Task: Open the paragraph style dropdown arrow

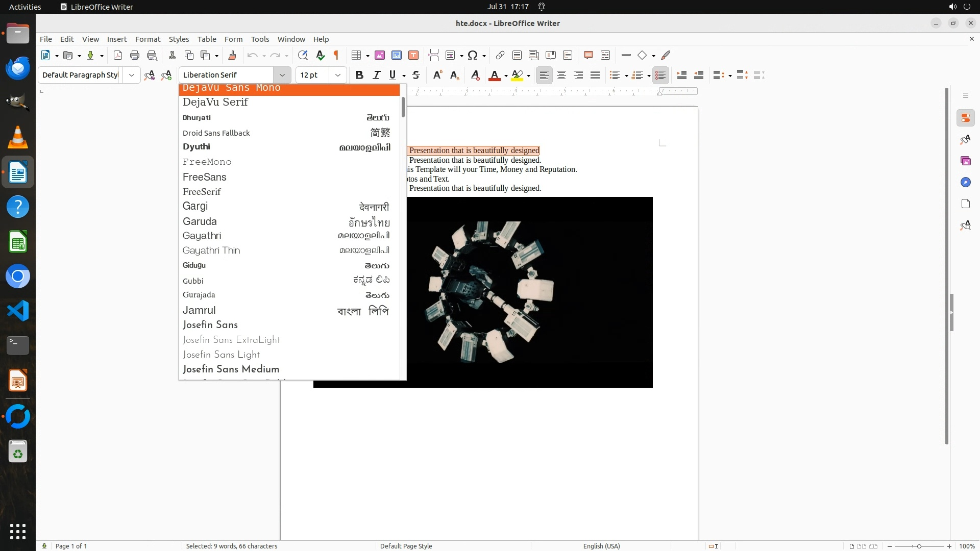Action: pos(132,75)
